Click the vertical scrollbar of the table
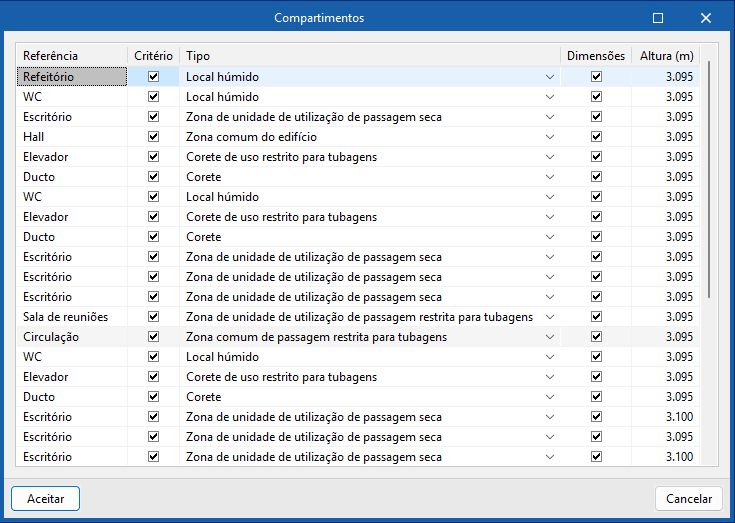735x523 pixels. tap(710, 180)
